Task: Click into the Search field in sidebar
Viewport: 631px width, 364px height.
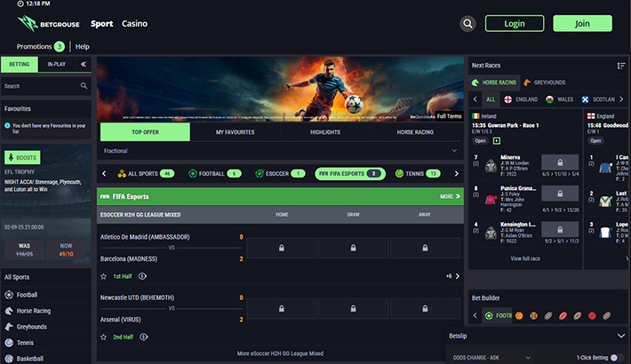Action: coord(40,86)
